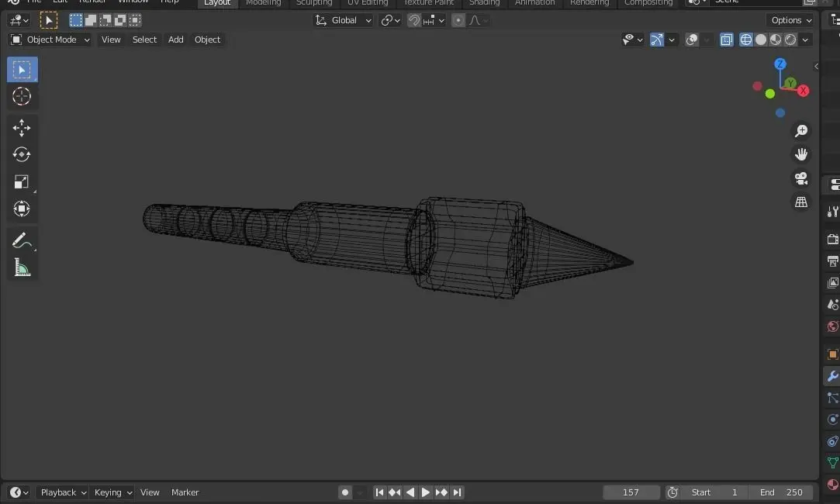Image resolution: width=840 pixels, height=504 pixels.
Task: Open object visibility selectability dropdown
Action: pyautogui.click(x=632, y=40)
